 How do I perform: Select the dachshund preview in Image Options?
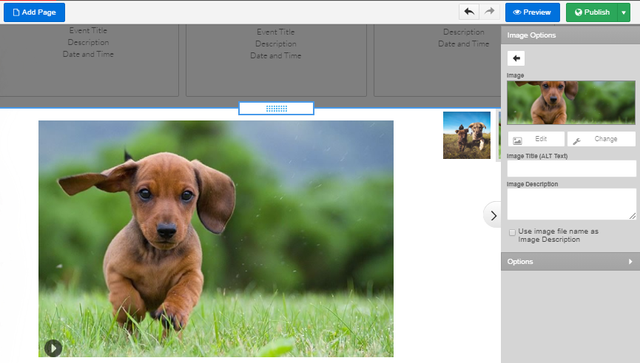click(571, 102)
